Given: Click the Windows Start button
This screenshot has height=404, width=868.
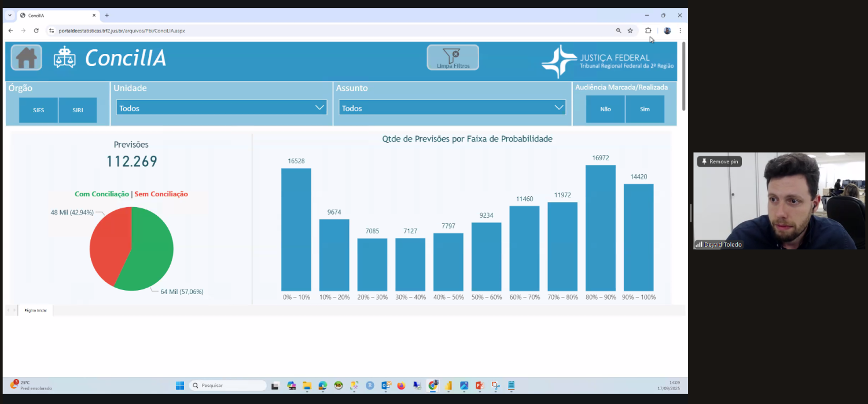Looking at the screenshot, I should pyautogui.click(x=179, y=385).
